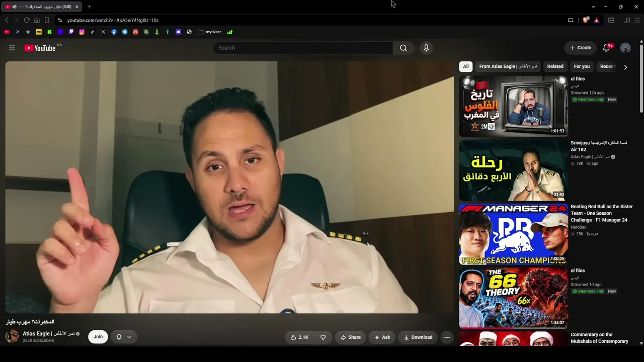The height and width of the screenshot is (362, 644).
Task: Open the account avatar menu
Action: [625, 48]
